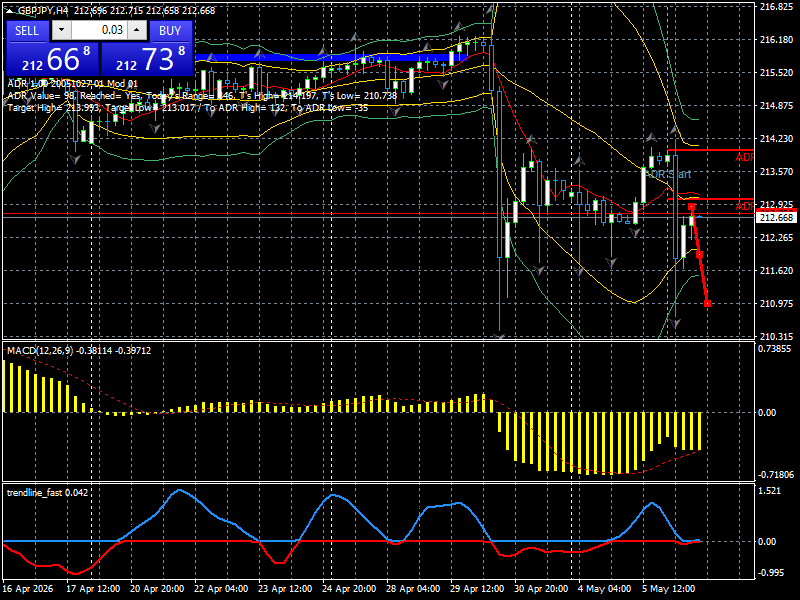Click the 216.825 price scale label
This screenshot has height=600, width=800.
point(777,7)
